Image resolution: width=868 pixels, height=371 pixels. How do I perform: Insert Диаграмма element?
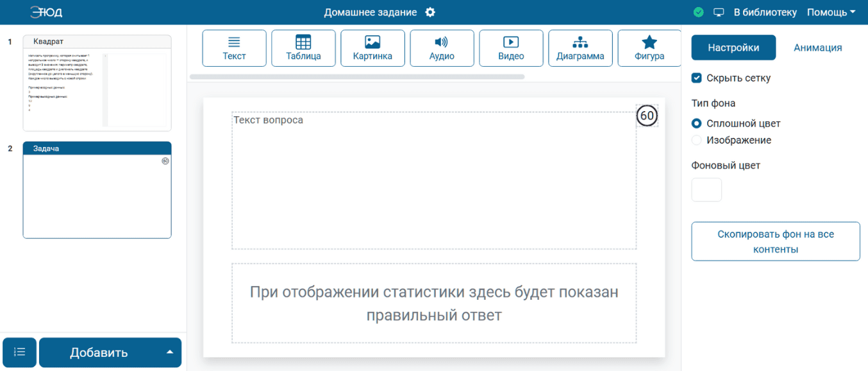580,48
